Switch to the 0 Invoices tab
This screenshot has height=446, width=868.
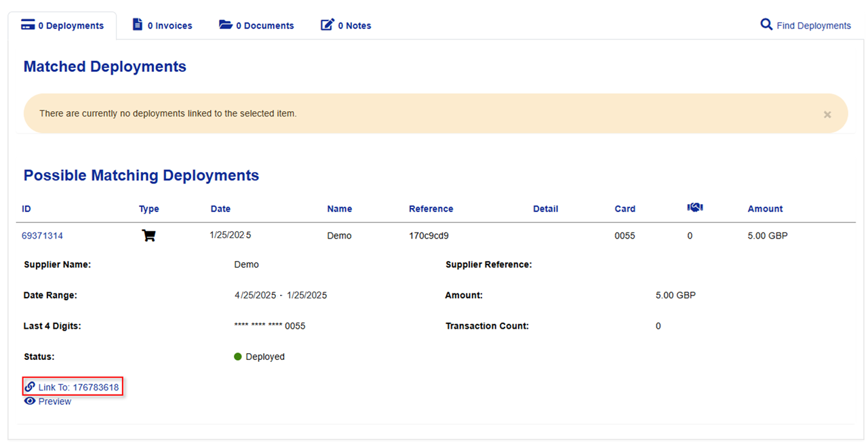click(x=162, y=26)
